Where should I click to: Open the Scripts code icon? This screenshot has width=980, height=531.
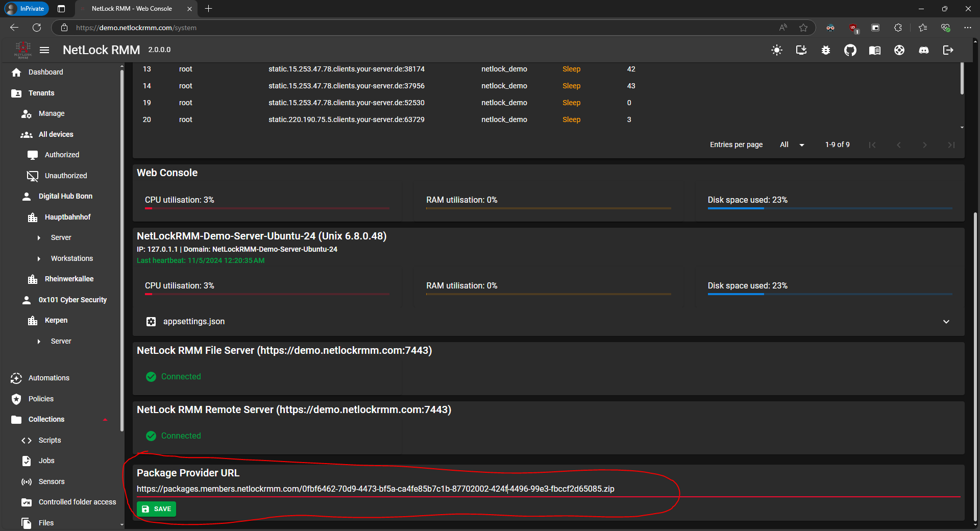pos(27,440)
